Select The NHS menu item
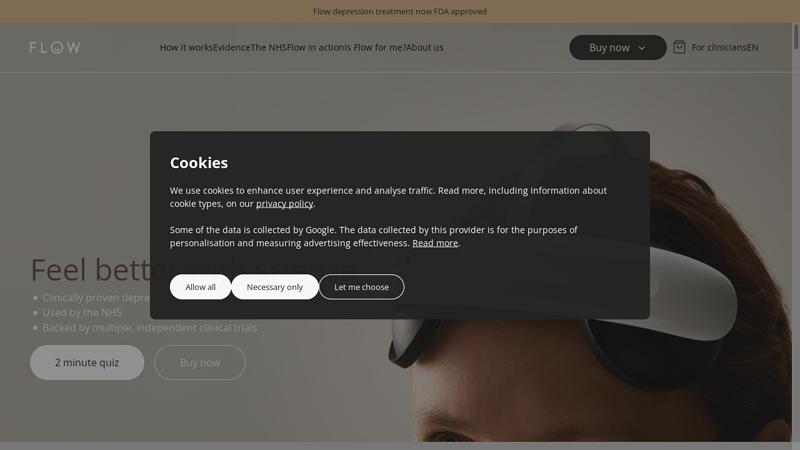This screenshot has height=450, width=800. pyautogui.click(x=269, y=47)
